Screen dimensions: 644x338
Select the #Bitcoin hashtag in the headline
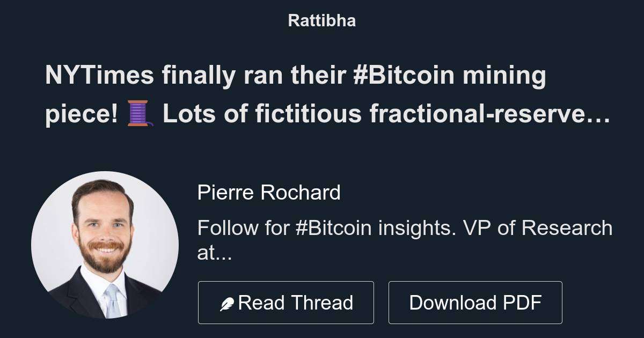[x=408, y=75]
